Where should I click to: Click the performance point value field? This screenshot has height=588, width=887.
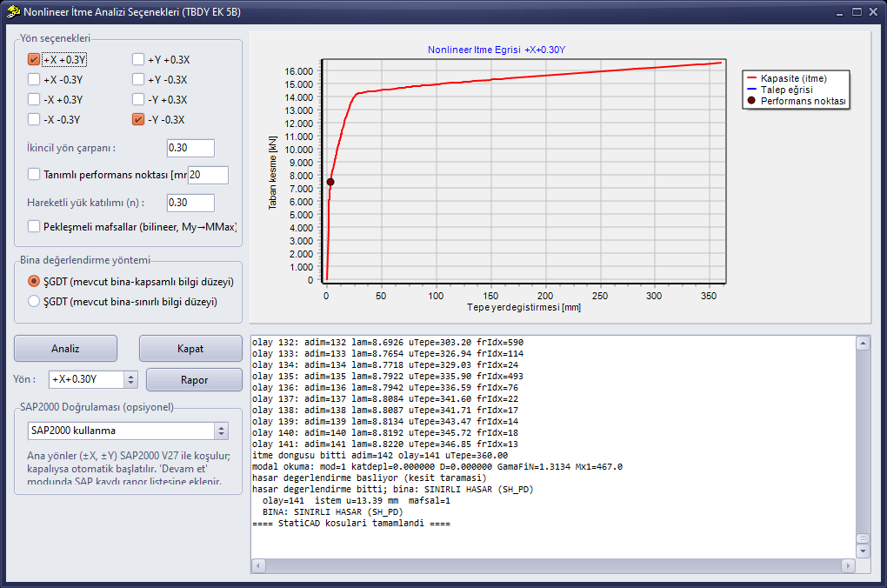pos(208,175)
